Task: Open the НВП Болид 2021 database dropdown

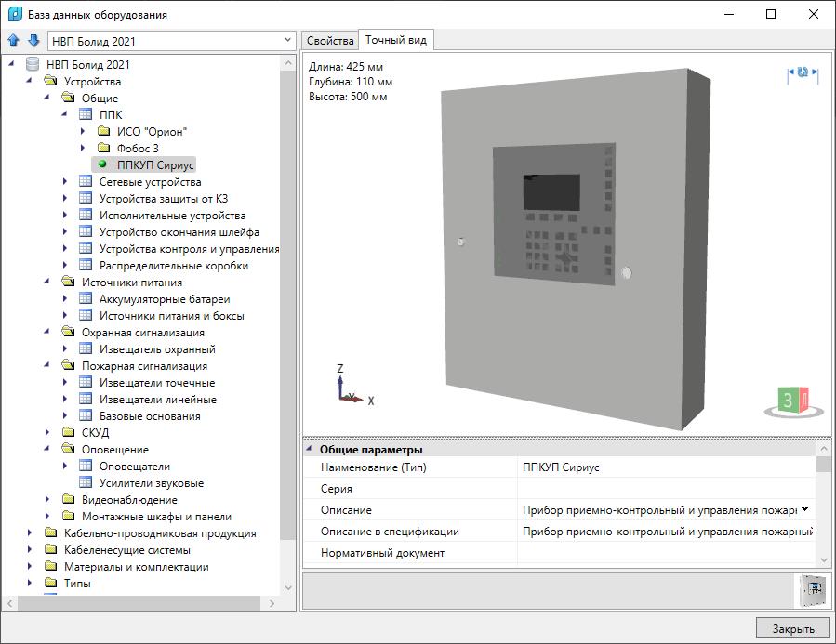Action: click(x=287, y=41)
